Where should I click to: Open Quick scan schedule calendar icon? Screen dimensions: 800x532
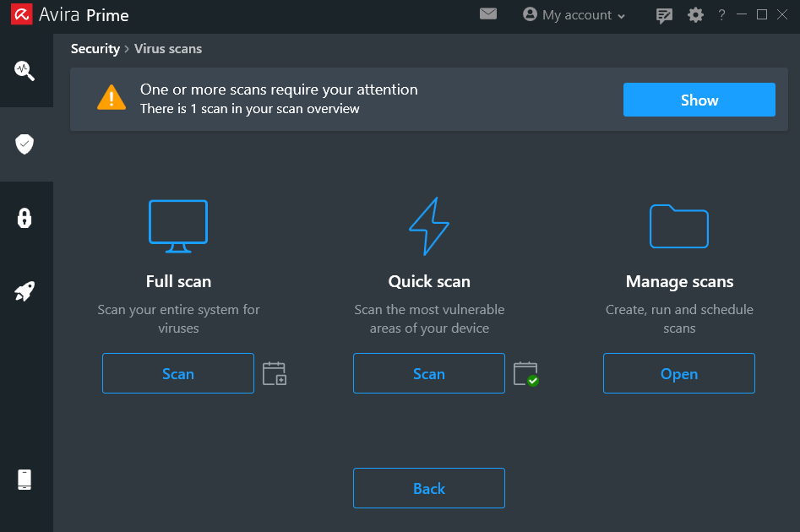(526, 374)
